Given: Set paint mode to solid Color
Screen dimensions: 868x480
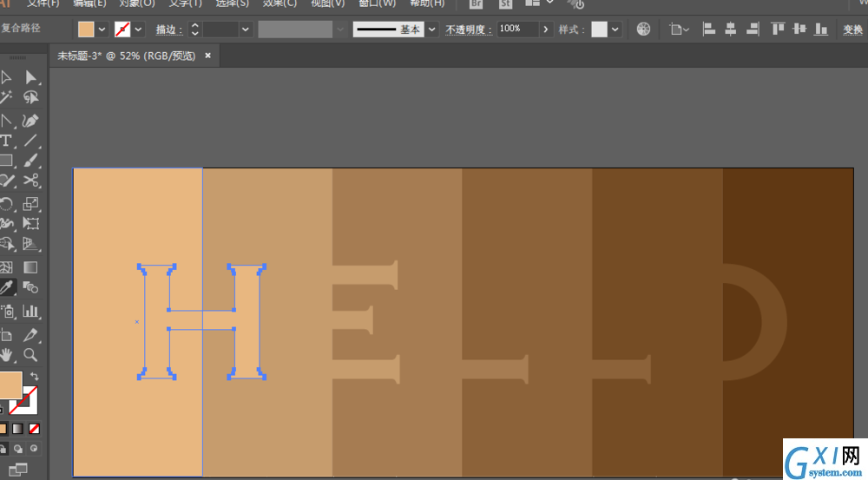Looking at the screenshot, I should [3, 429].
